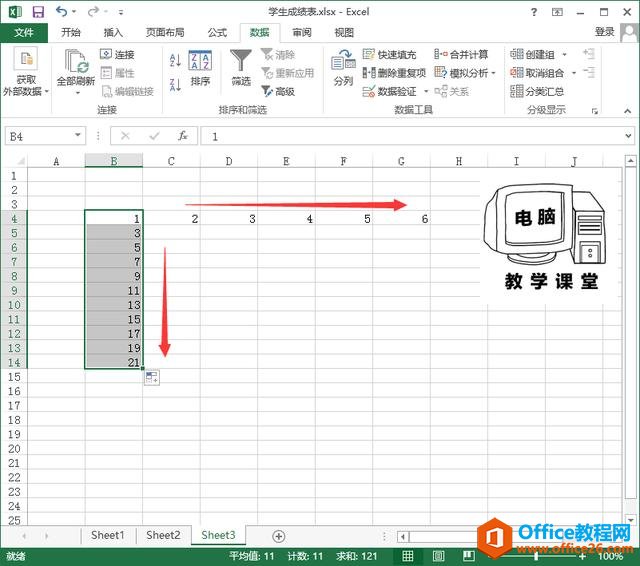Image resolution: width=640 pixels, height=566 pixels.
Task: Click the Save icon in the quick access toolbar
Action: pyautogui.click(x=38, y=12)
